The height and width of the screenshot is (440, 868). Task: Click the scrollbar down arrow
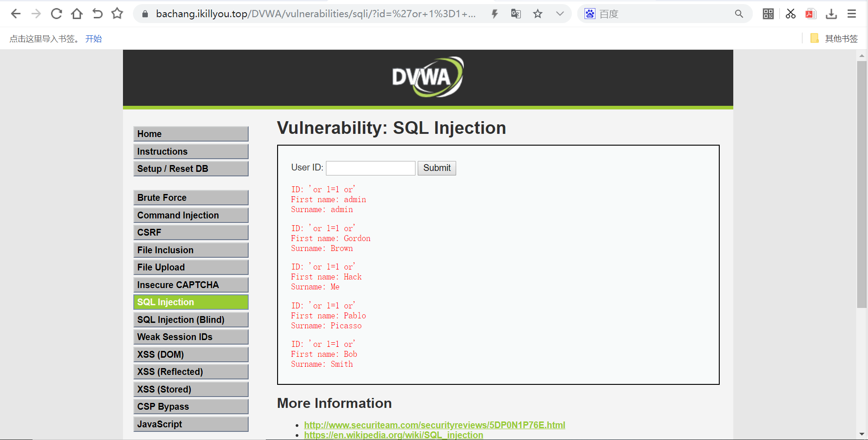point(862,435)
